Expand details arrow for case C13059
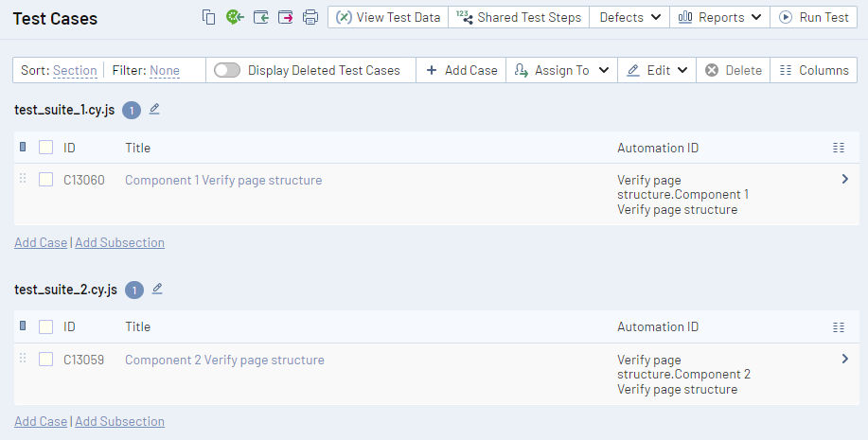Screen dimensions: 868x440 844,359
